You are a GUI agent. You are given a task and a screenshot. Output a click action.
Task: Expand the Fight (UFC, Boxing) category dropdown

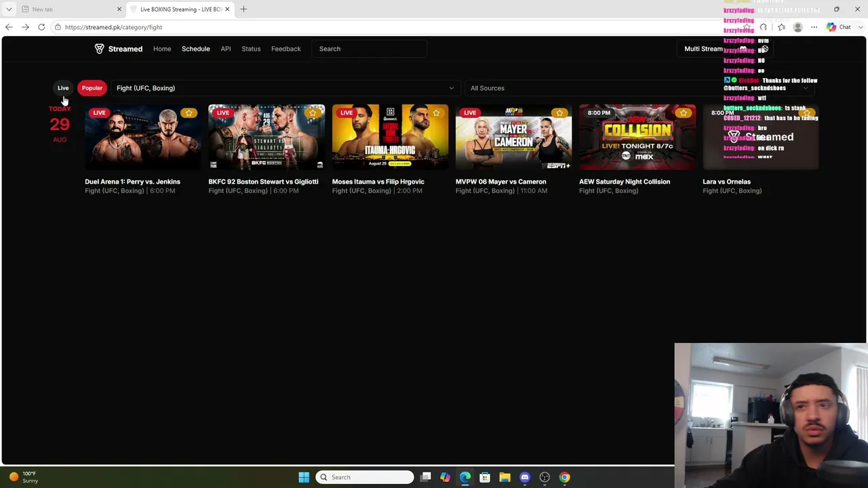(285, 88)
